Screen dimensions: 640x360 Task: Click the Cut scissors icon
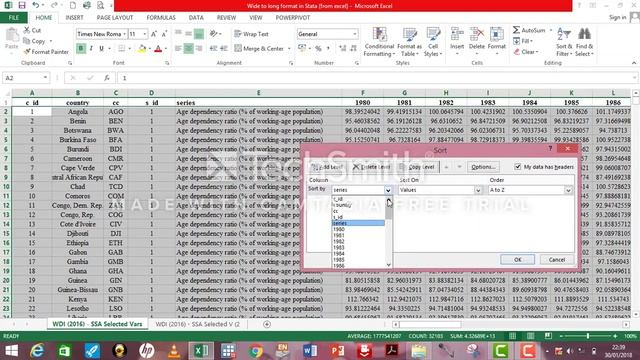(x=27, y=30)
